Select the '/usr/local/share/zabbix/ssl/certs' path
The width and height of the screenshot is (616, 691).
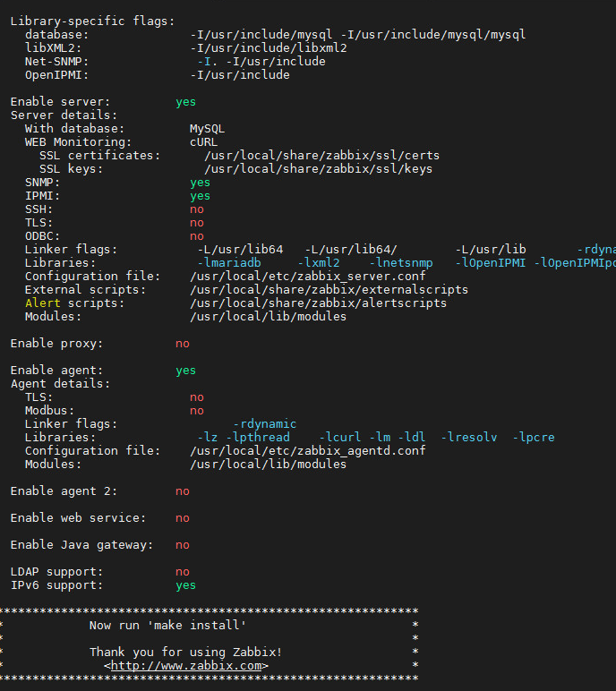[x=322, y=156]
